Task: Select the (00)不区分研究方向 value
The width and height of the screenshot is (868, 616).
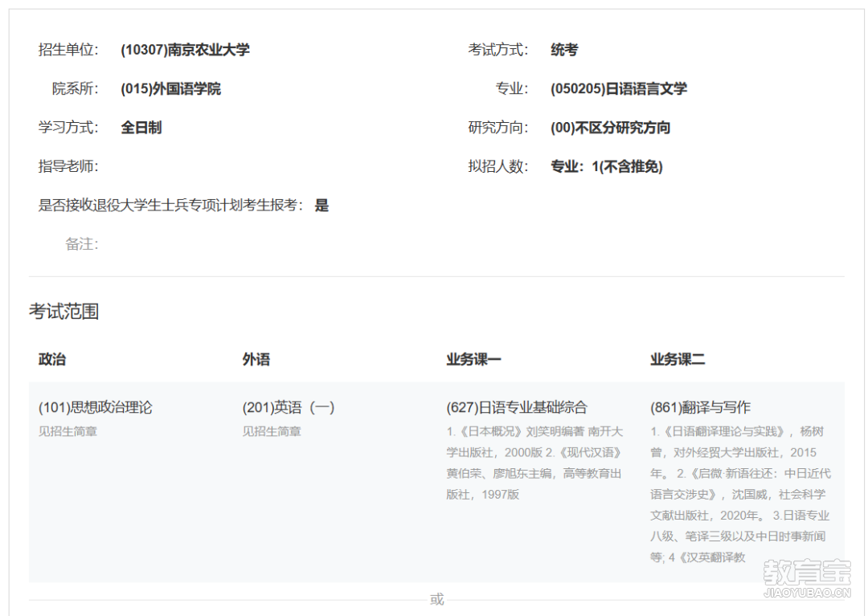Action: point(610,128)
